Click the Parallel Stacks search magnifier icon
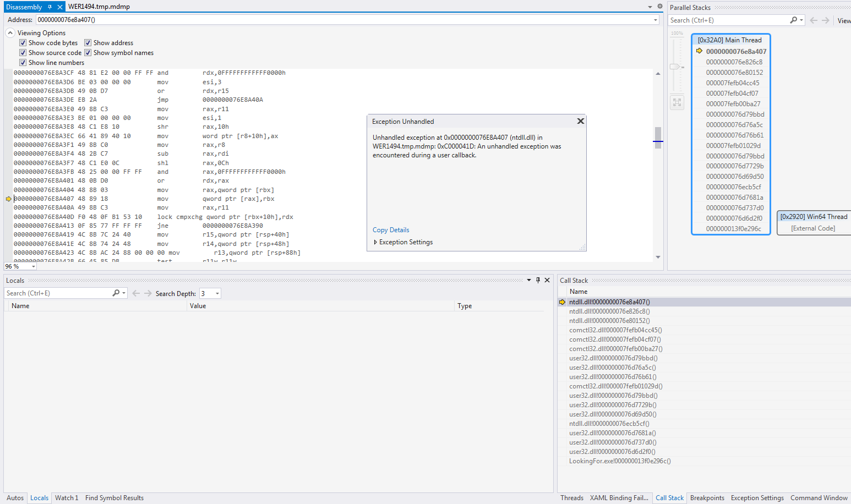 pyautogui.click(x=793, y=20)
